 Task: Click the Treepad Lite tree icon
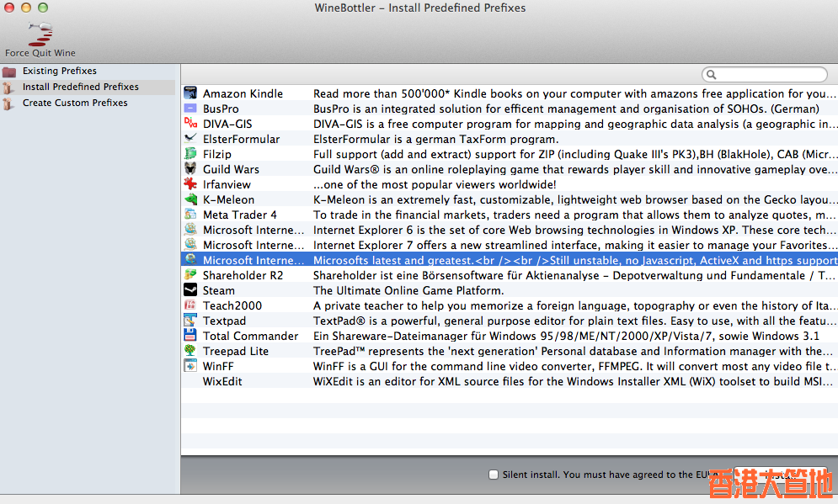coord(190,350)
